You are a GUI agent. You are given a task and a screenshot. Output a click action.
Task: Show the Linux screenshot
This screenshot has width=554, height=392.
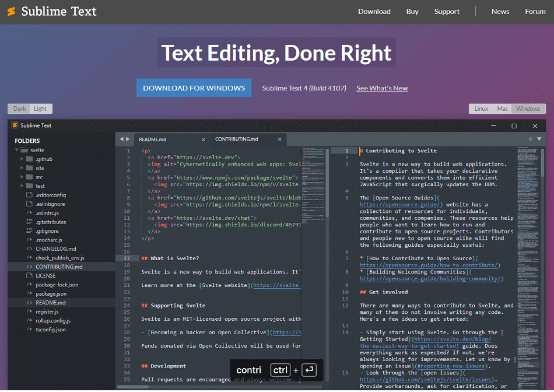481,108
